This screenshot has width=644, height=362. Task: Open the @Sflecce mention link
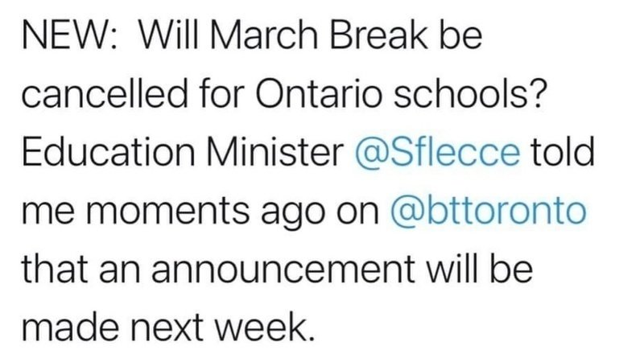tap(437, 152)
